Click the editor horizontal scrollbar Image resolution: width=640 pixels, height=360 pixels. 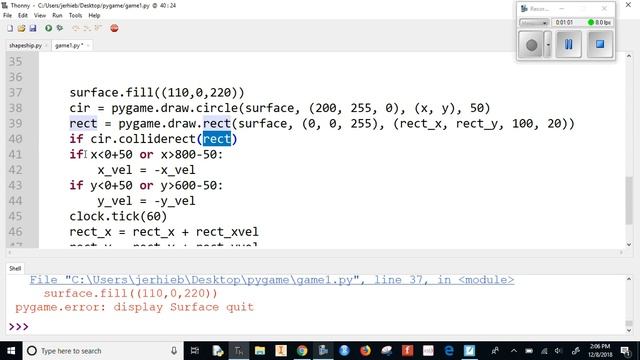tap(315, 253)
